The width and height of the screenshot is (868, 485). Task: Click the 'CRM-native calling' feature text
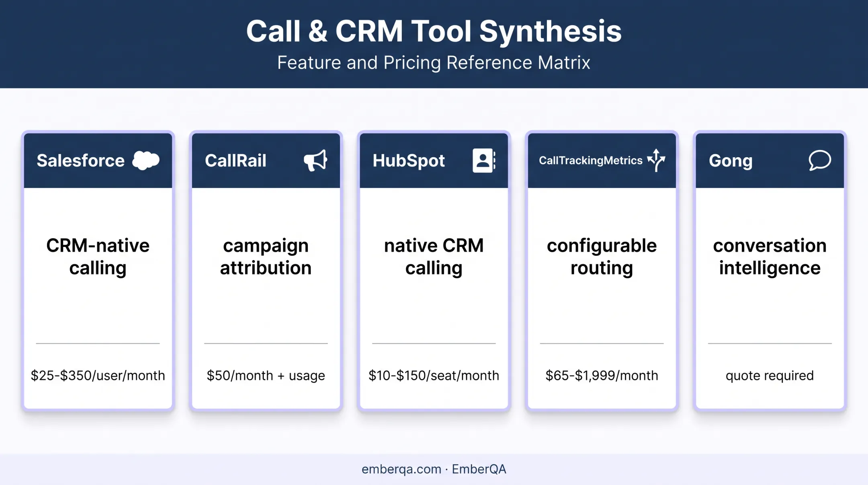(x=98, y=257)
